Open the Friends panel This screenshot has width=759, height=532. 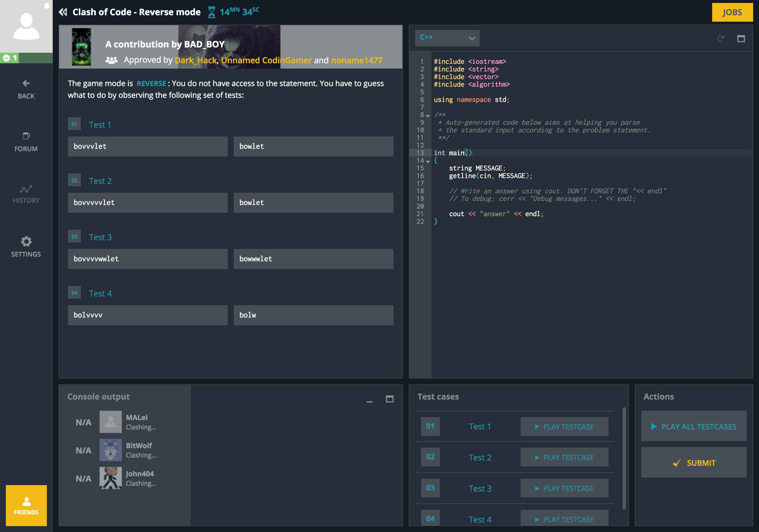(x=26, y=505)
